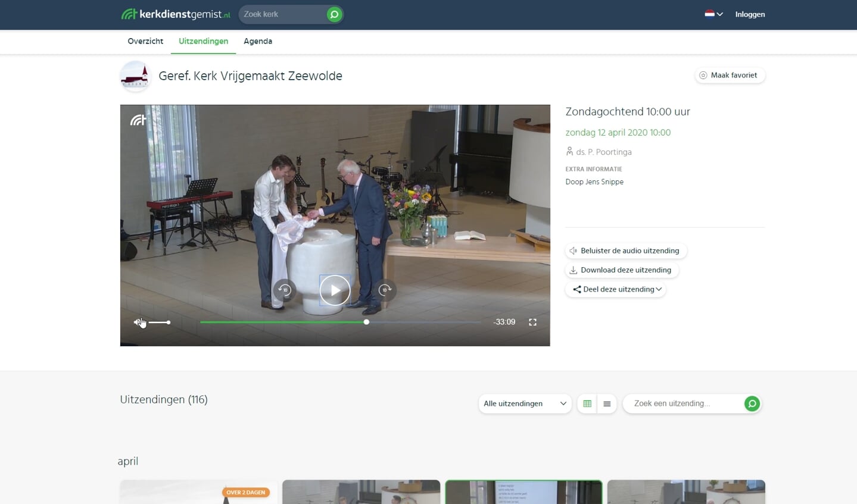Play the church service video
The image size is (857, 504).
[335, 290]
